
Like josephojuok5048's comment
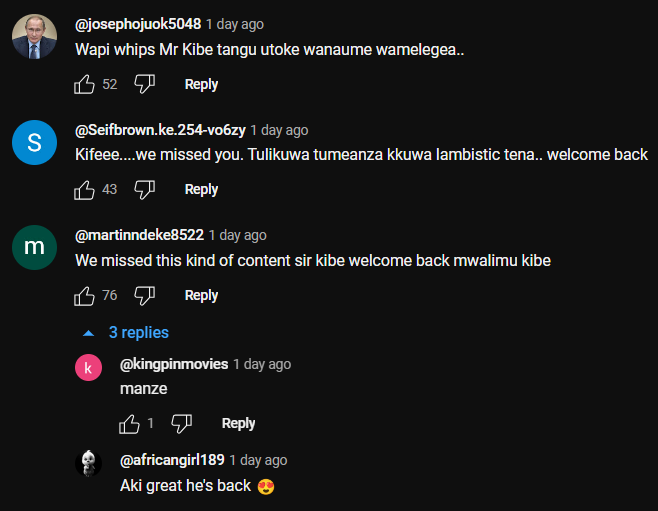click(x=85, y=84)
